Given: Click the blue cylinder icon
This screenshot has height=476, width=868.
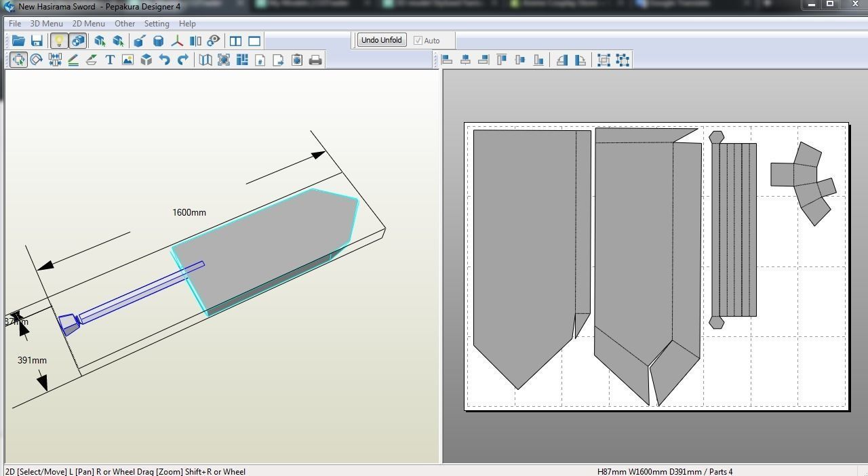Looking at the screenshot, I should click(158, 41).
